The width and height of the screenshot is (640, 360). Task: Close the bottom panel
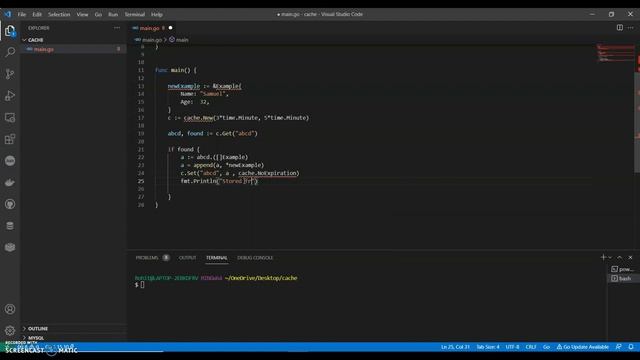coord(630,258)
